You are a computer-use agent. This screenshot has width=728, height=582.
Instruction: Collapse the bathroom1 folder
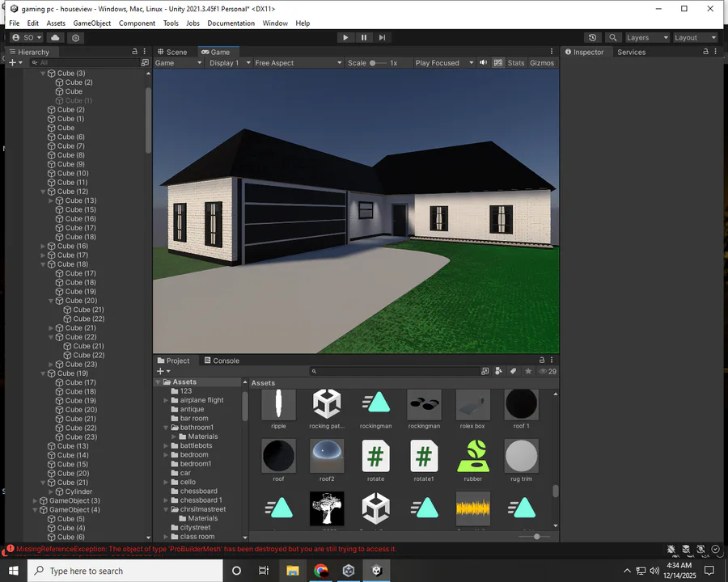click(x=166, y=428)
